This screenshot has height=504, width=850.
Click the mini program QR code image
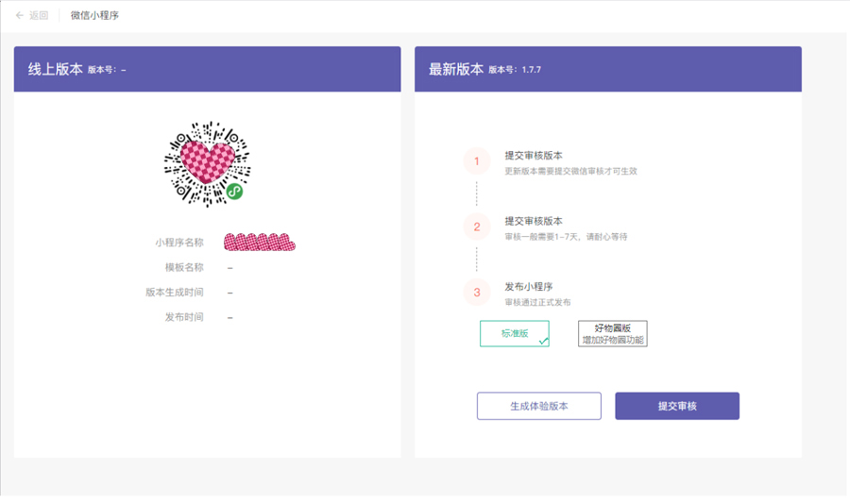207,164
